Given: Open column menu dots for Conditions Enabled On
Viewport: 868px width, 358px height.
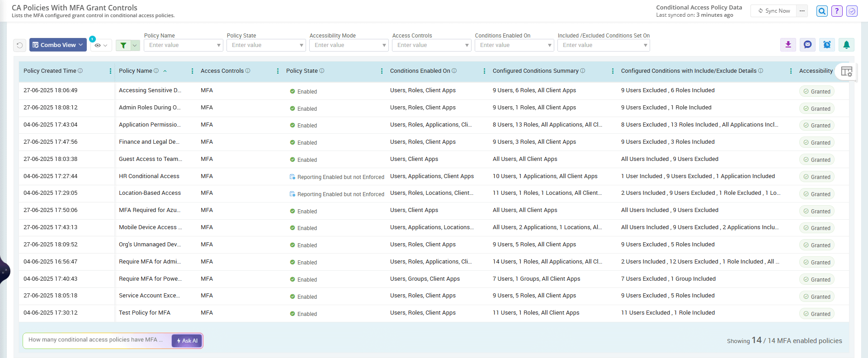Looking at the screenshot, I should [484, 71].
